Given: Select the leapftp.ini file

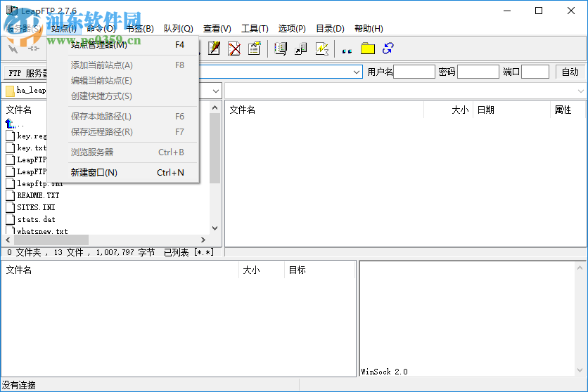Looking at the screenshot, I should point(40,183).
